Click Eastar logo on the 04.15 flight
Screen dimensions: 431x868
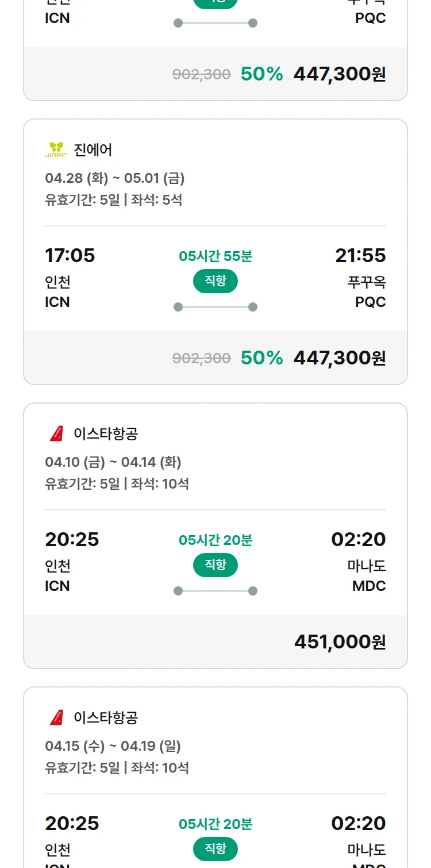(x=56, y=717)
